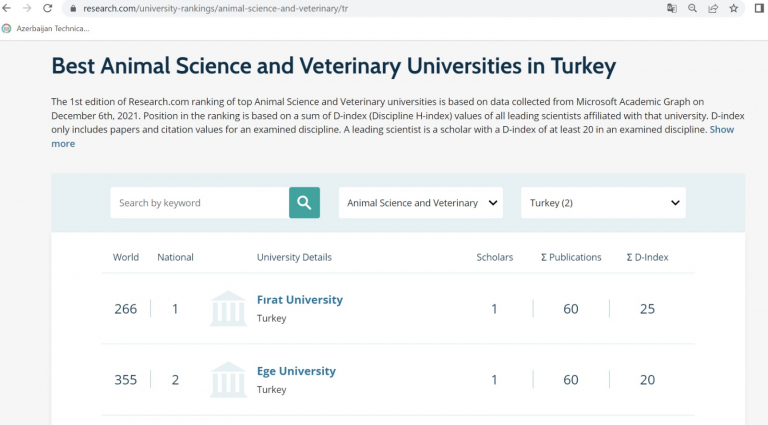Click the padlock site info icon
This screenshot has height=425, width=768.
click(73, 8)
